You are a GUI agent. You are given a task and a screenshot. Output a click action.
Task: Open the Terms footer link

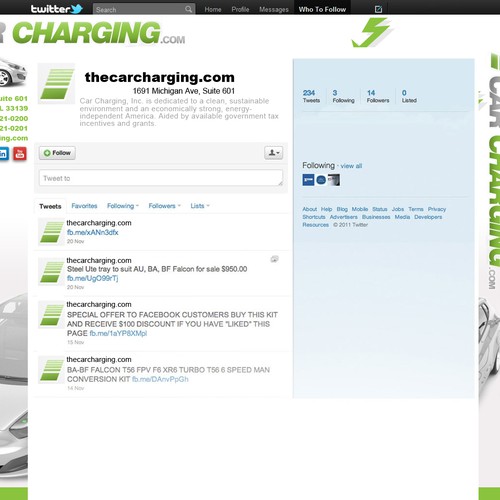point(416,209)
